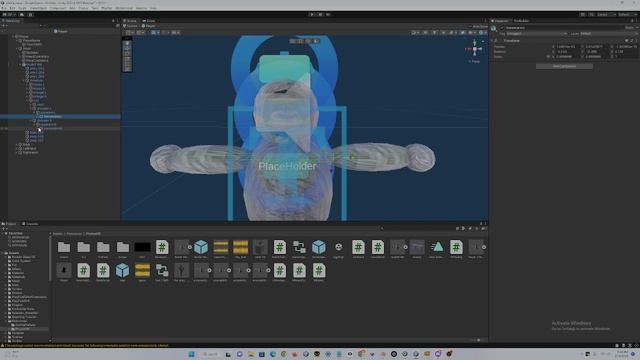Click the Add Component button
The width and height of the screenshot is (640, 360).
[x=564, y=66]
